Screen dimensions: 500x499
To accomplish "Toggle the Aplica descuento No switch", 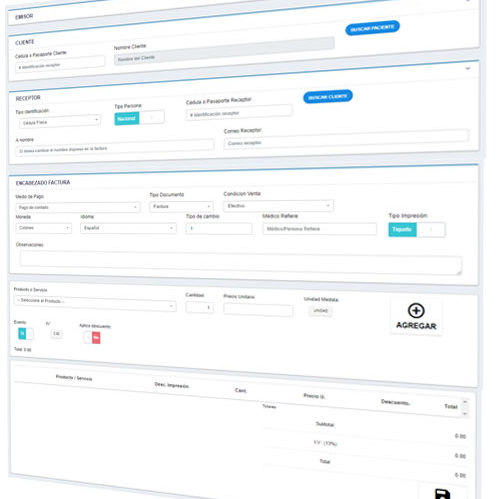I will [92, 337].
